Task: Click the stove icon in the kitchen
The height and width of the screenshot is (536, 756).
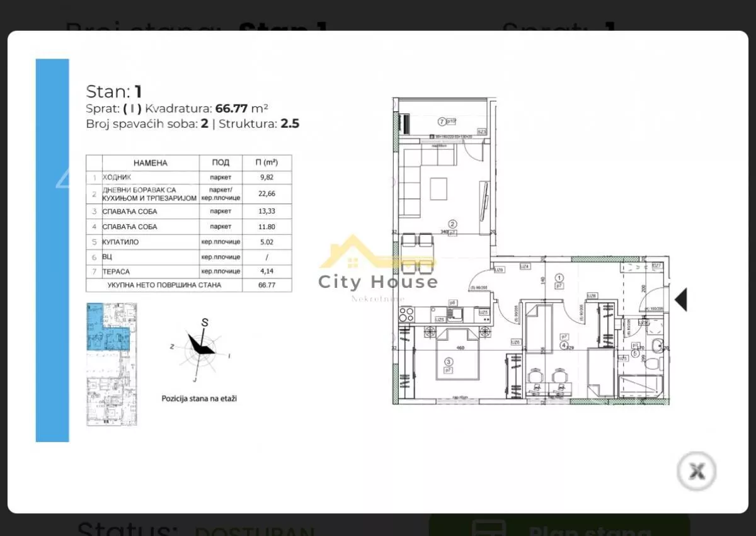Action: coord(406,313)
